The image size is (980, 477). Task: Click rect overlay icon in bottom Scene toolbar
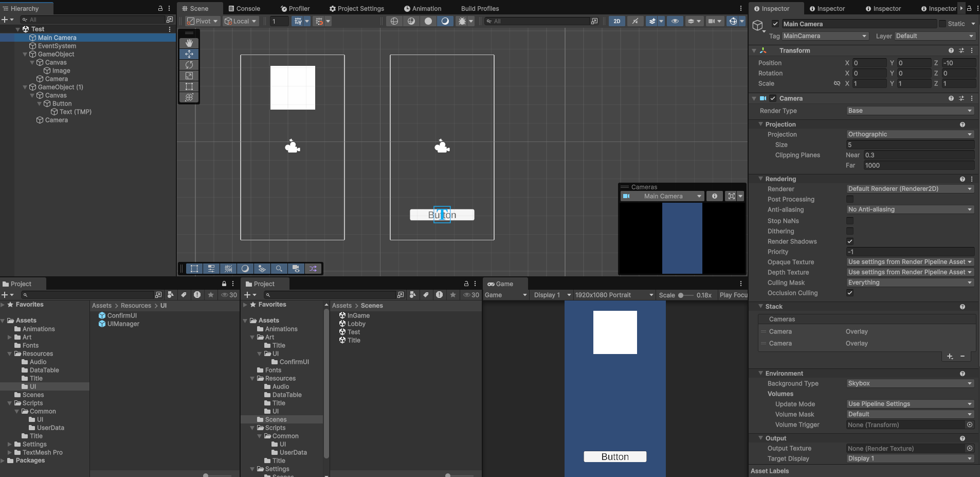coord(194,269)
